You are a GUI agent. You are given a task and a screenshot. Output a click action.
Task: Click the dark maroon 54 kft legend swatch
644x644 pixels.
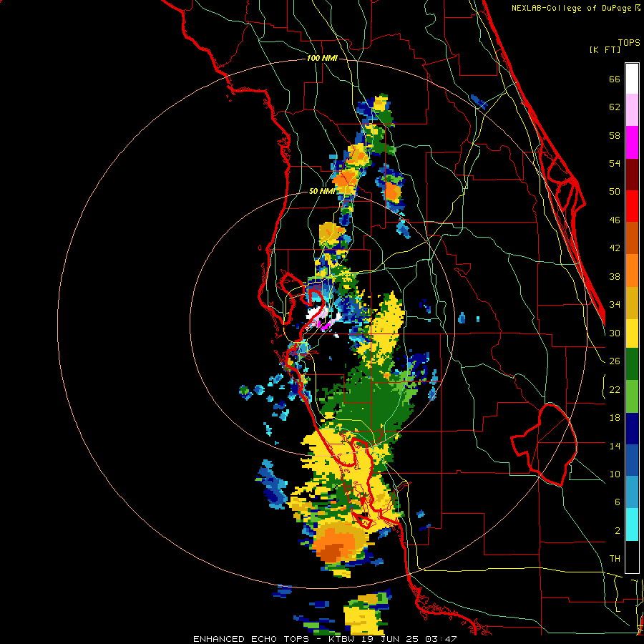coord(632,174)
